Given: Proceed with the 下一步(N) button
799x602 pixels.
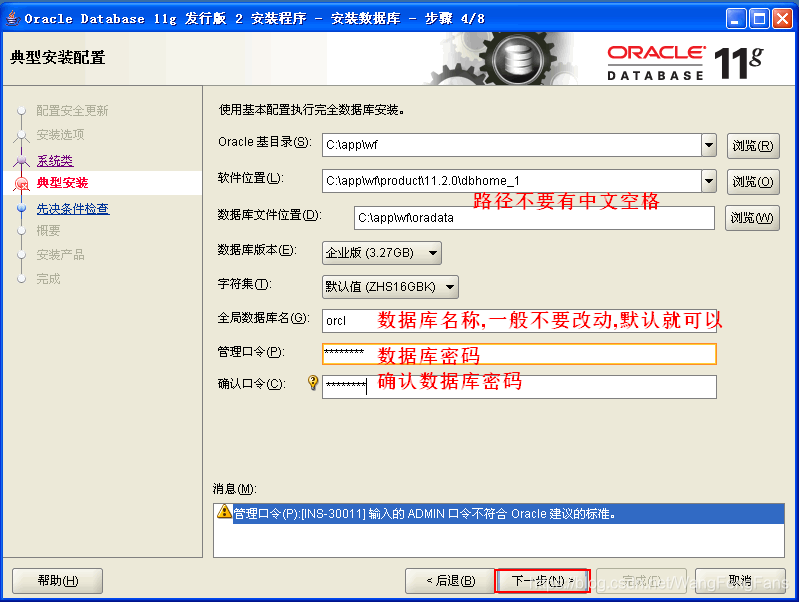Looking at the screenshot, I should [543, 581].
